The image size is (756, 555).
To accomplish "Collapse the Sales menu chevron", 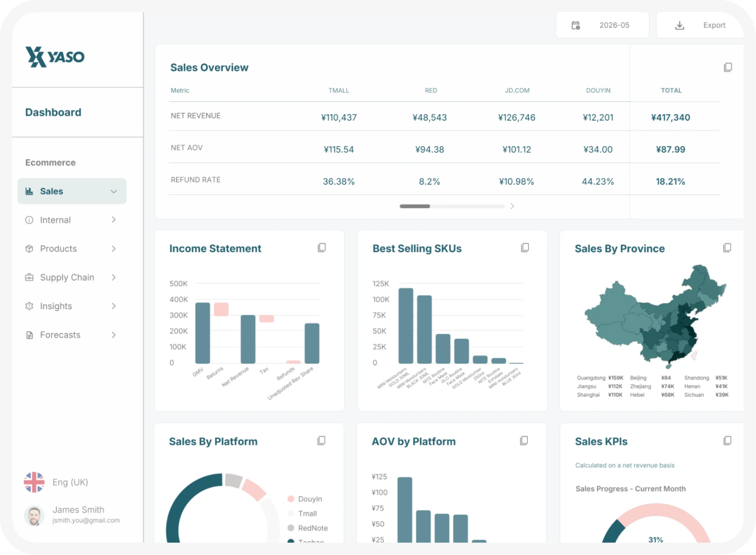I will (x=114, y=191).
